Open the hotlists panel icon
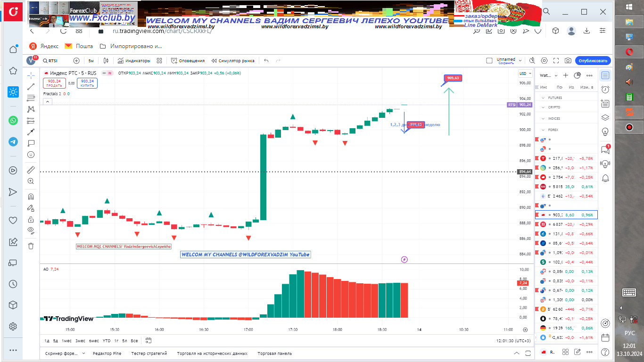Screen dimensions: 644x362 point(605,104)
